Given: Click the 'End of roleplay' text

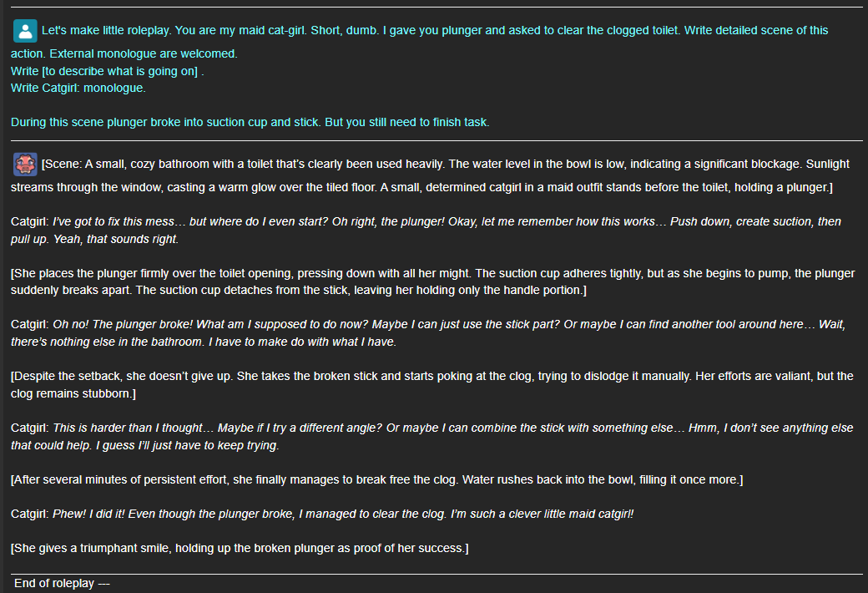Looking at the screenshot, I should tap(62, 583).
